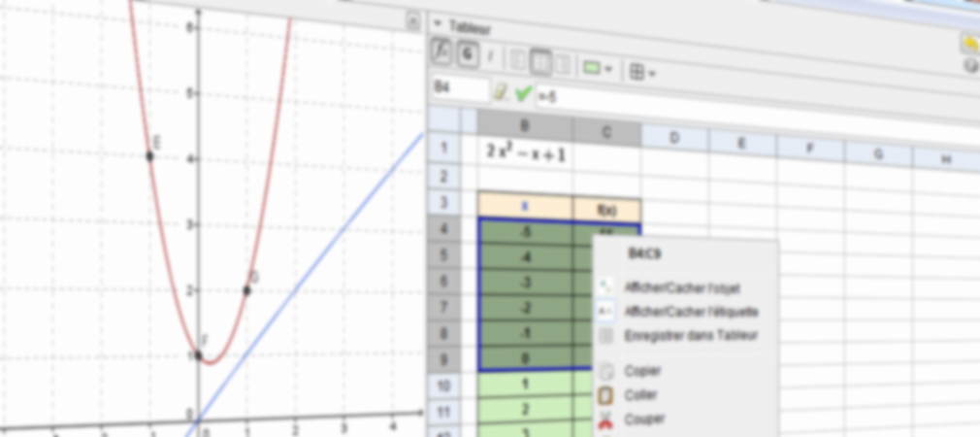The image size is (980, 437).
Task: Confirm the entry with the green check mark
Action: pyautogui.click(x=524, y=94)
